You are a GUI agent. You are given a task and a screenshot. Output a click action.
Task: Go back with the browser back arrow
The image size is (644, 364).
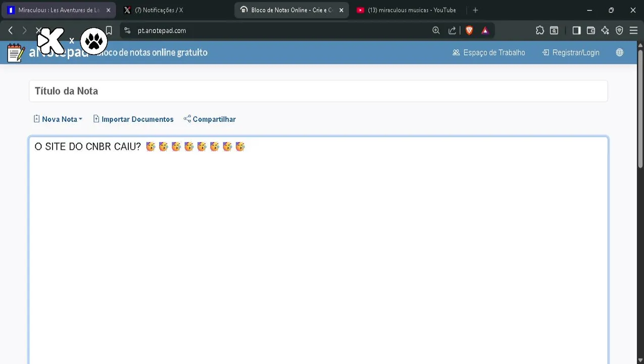point(10,31)
